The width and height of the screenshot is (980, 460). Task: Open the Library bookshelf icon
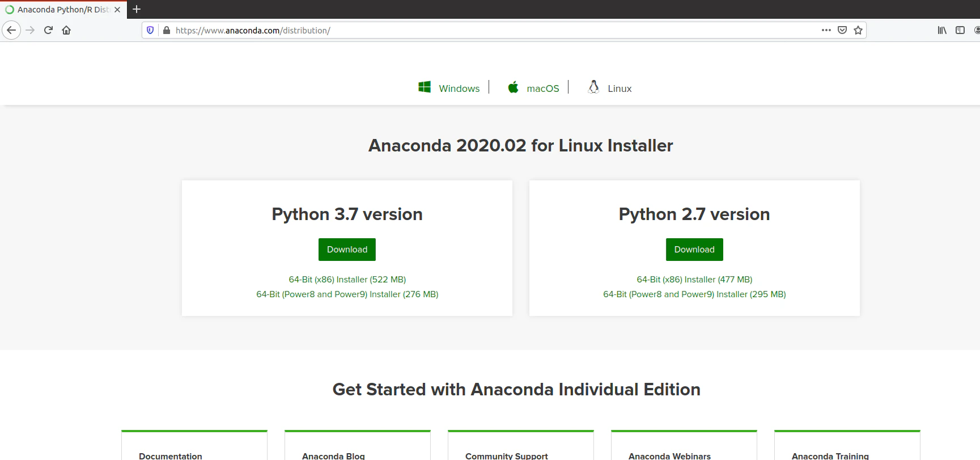[942, 30]
